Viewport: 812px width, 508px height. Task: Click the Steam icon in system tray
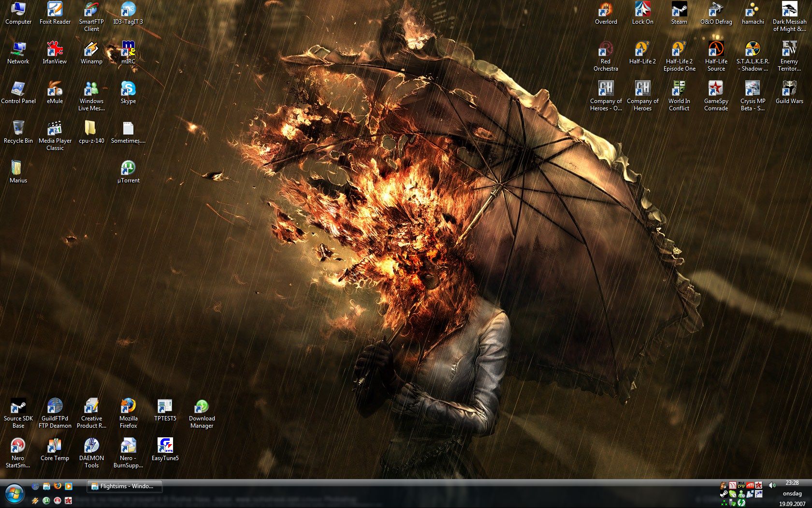pos(724,494)
